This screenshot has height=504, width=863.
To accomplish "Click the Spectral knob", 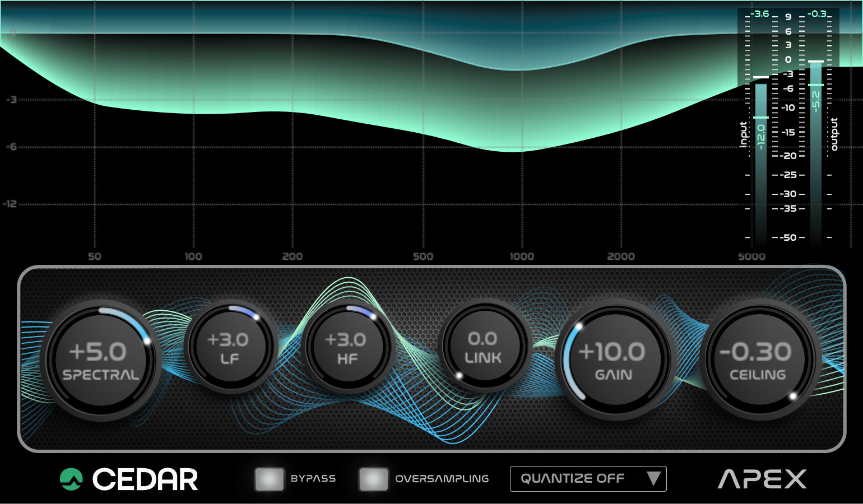I will tap(101, 360).
